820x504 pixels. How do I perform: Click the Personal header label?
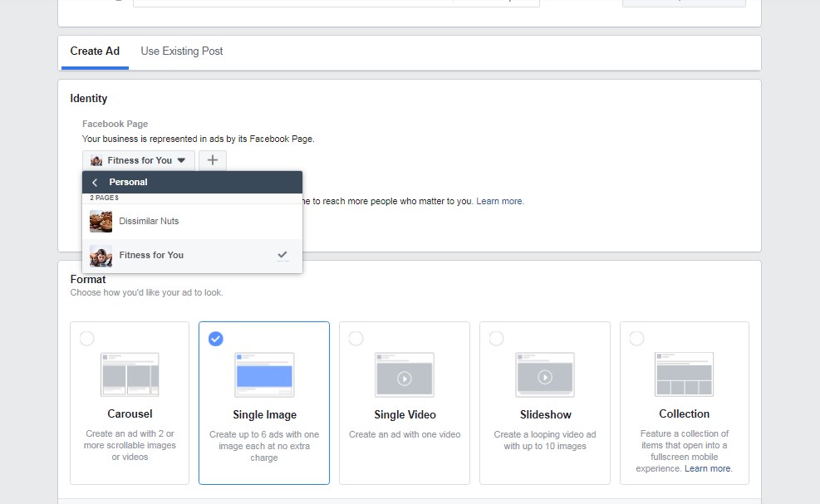(x=128, y=183)
